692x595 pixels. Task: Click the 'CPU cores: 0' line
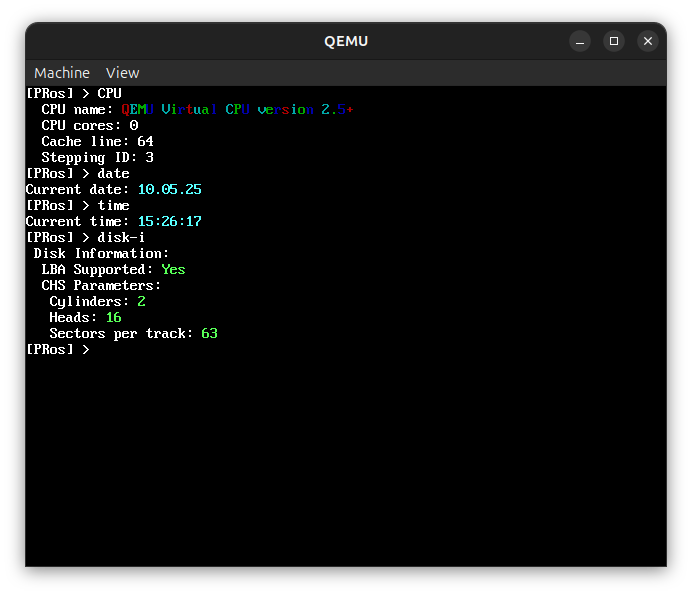pyautogui.click(x=90, y=125)
